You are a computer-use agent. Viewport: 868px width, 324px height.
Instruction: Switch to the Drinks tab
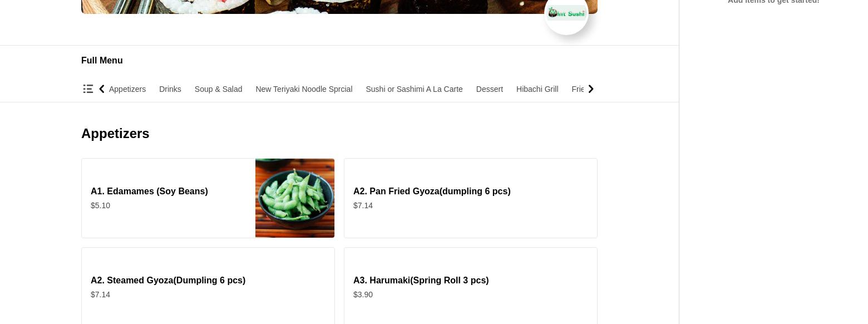click(170, 89)
